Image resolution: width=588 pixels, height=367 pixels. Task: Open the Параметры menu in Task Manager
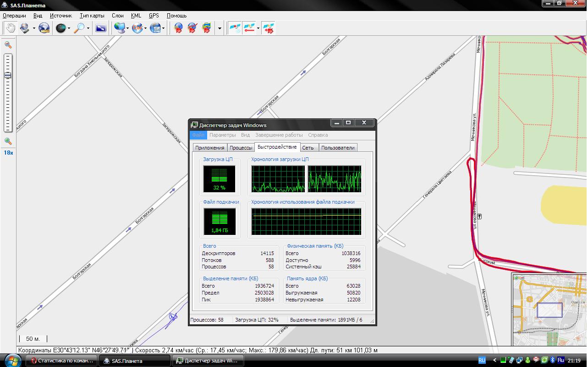[222, 135]
